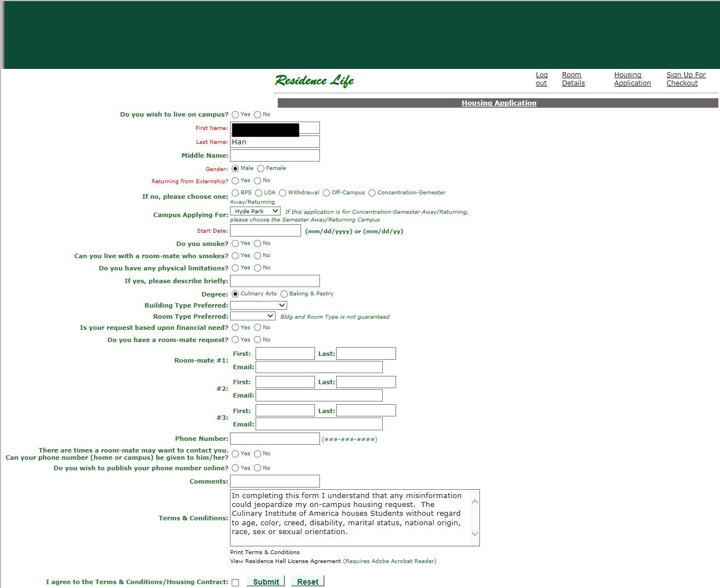Select Yes to publish phone number online
Viewport: 720px width, 588px height.
(x=236, y=468)
